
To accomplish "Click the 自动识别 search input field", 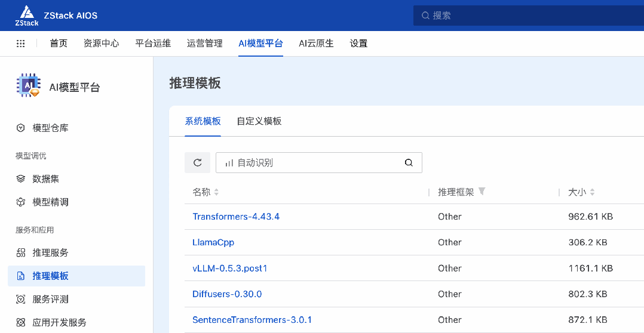I will [x=311, y=162].
